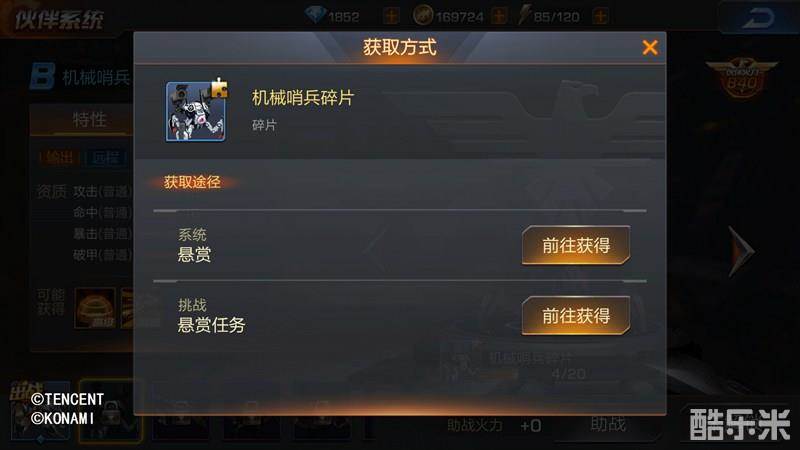Select the 获取途径 section label
Screen dimensions: 800x450
192,182
